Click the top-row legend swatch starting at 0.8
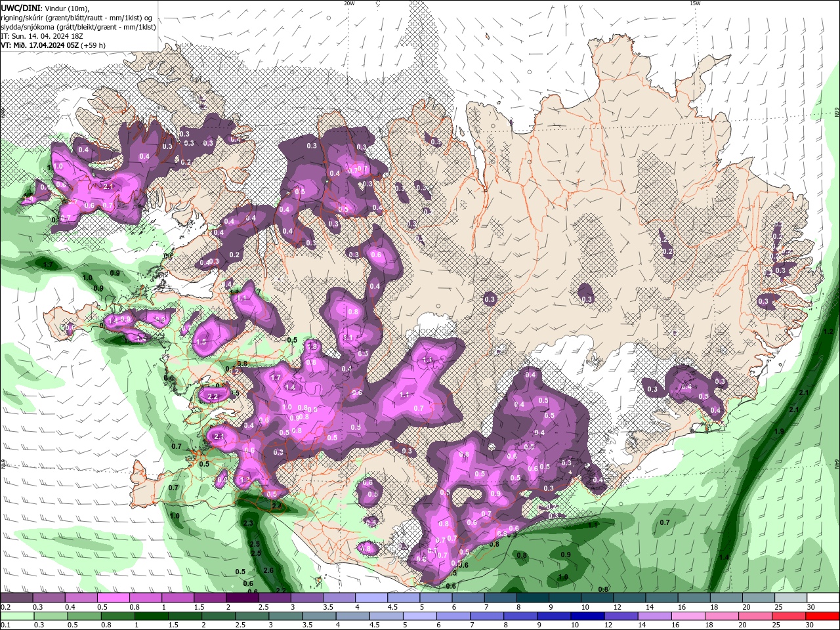Viewport: 840px width, 630px height. 146,598
